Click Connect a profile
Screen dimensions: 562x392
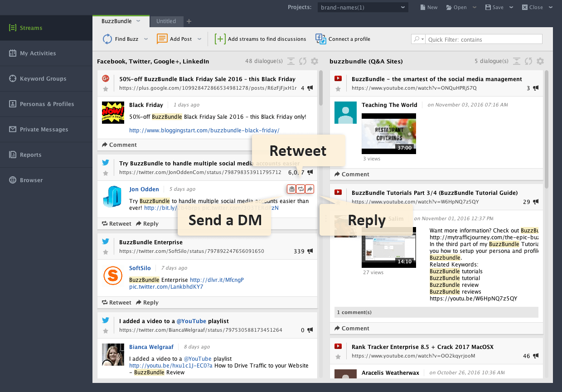(x=343, y=39)
